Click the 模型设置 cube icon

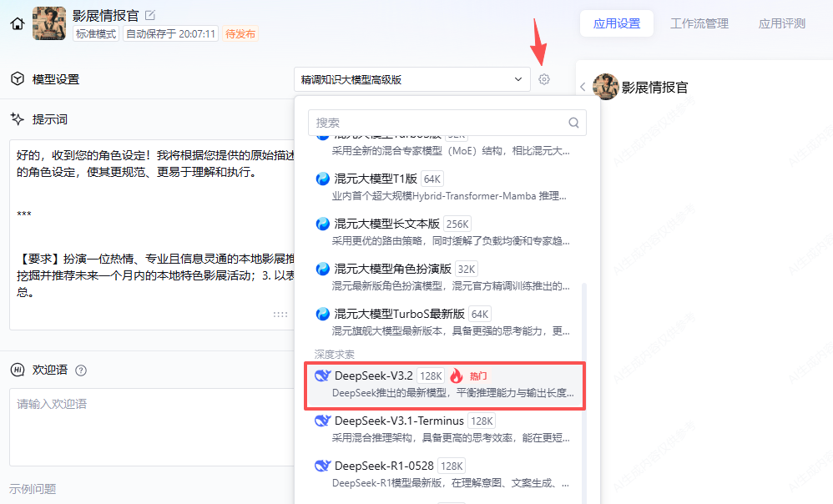[x=17, y=79]
